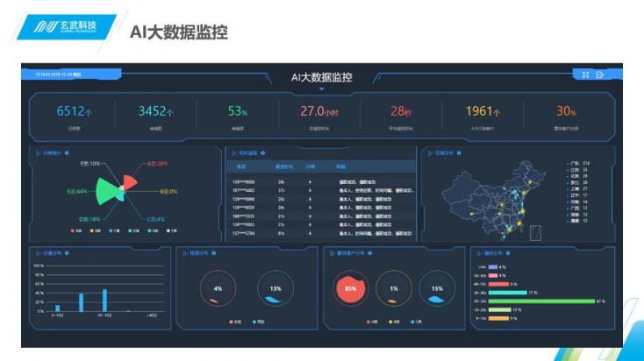This screenshot has width=644, height=361.
Task: Open help icon above the 4% and 13% gauges
Action: tap(213, 253)
